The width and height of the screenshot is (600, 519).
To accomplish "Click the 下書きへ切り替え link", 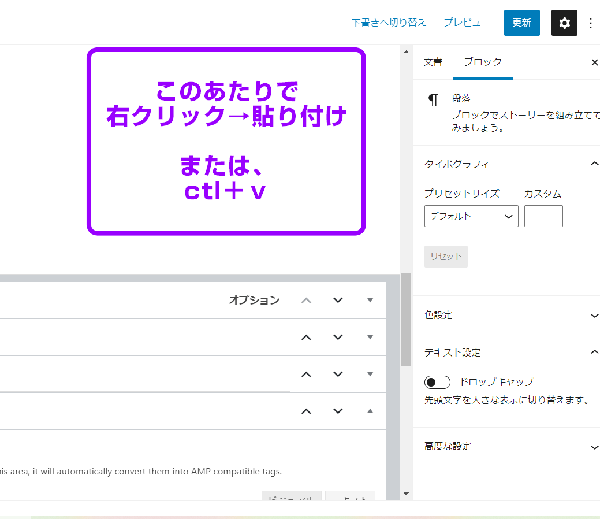I will pyautogui.click(x=389, y=22).
